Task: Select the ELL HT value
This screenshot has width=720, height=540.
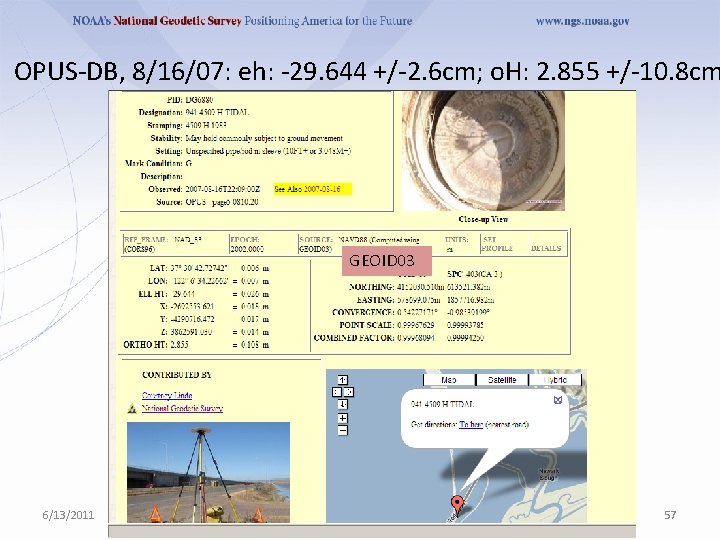Action: (184, 294)
